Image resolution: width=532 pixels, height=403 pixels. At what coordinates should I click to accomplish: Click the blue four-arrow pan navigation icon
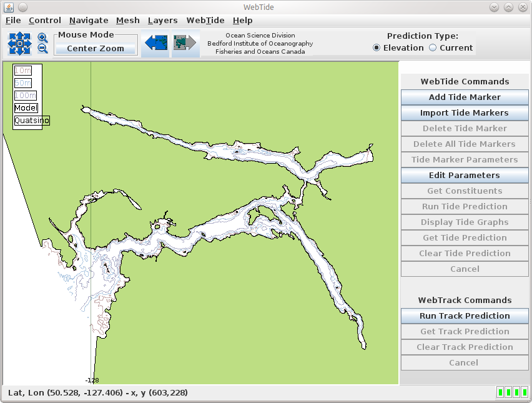[19, 43]
